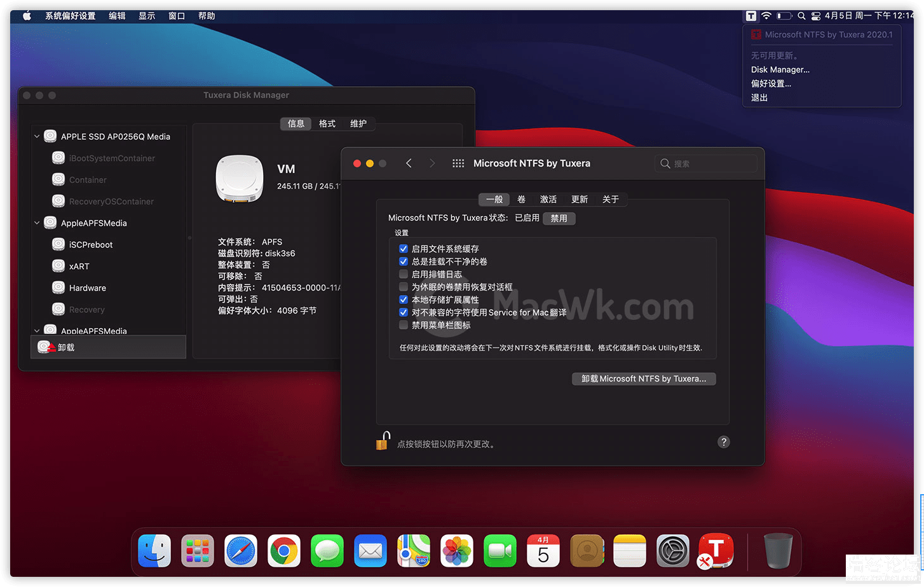Click the back arrow in preferences window
The width and height of the screenshot is (924, 587).
409,163
